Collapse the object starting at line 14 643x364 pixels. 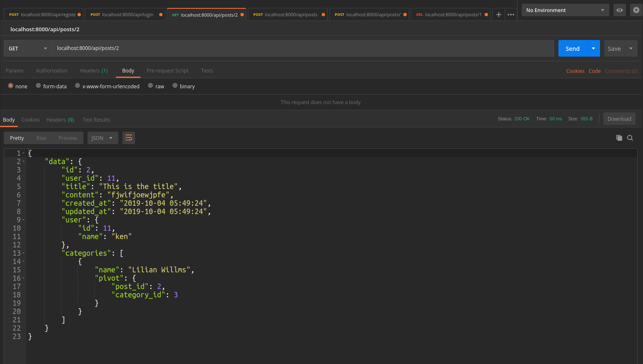pyautogui.click(x=24, y=262)
